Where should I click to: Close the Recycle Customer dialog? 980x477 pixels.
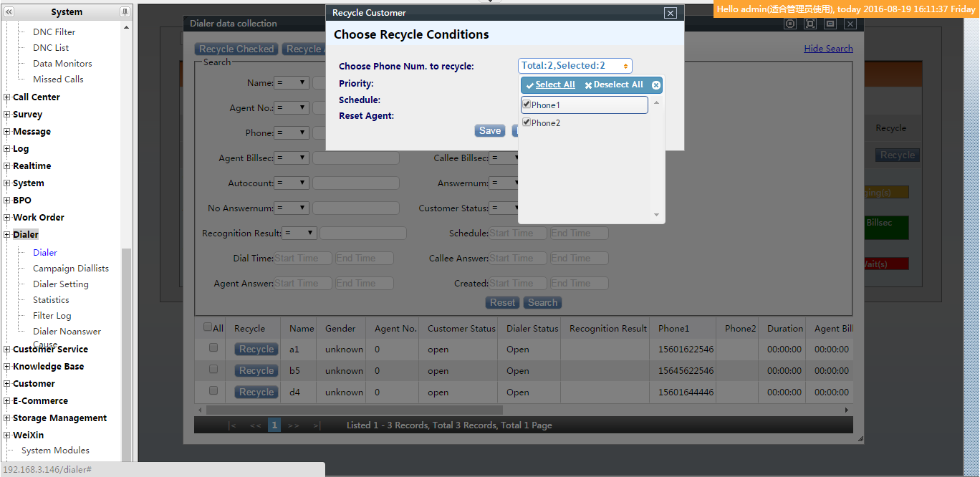[670, 13]
